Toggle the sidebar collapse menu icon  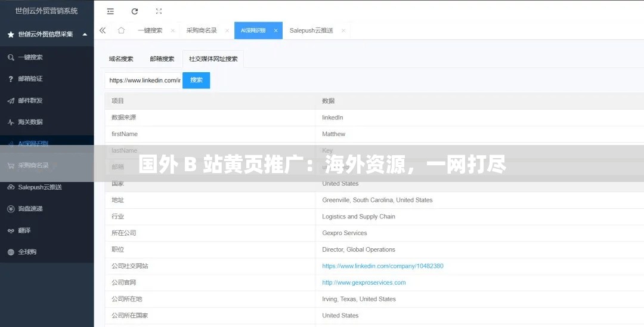110,11
